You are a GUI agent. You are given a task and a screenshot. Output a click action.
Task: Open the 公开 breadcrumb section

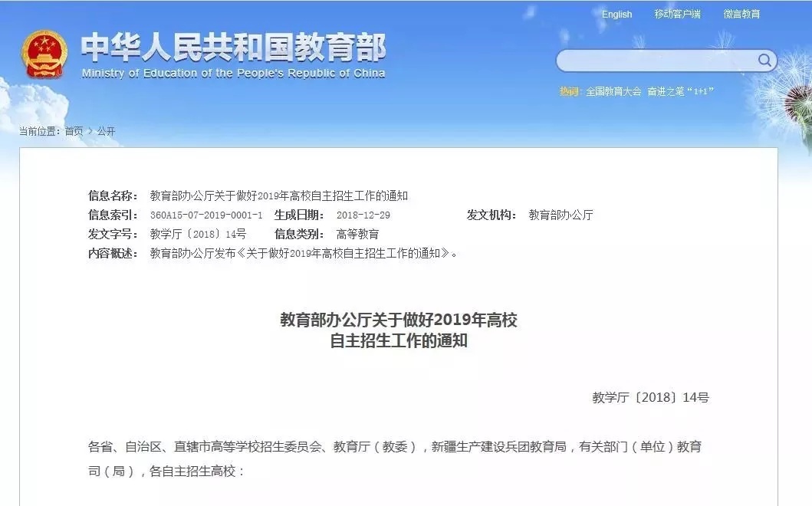(104, 131)
